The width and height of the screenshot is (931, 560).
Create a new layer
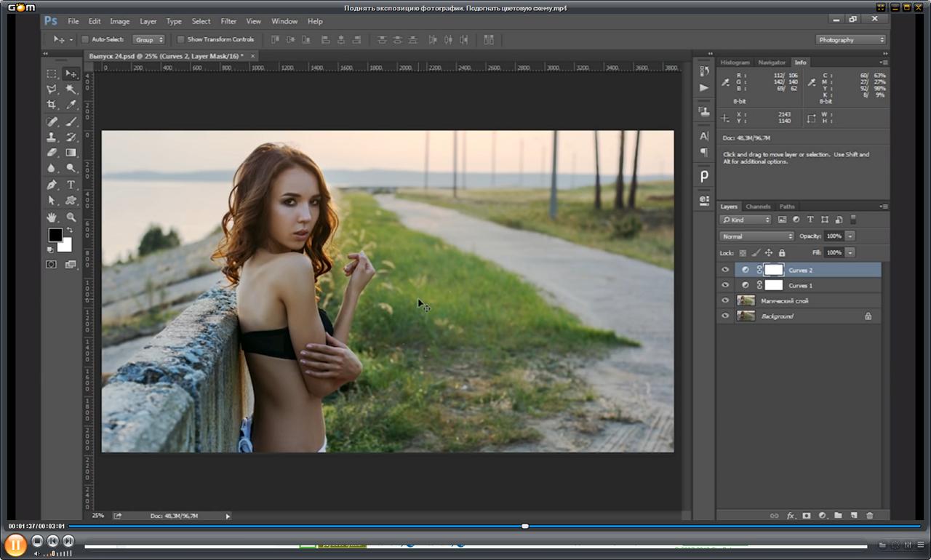(x=854, y=516)
